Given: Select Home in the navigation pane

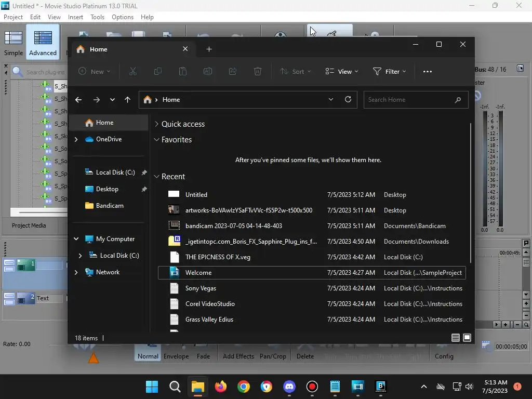Looking at the screenshot, I should pyautogui.click(x=109, y=123).
